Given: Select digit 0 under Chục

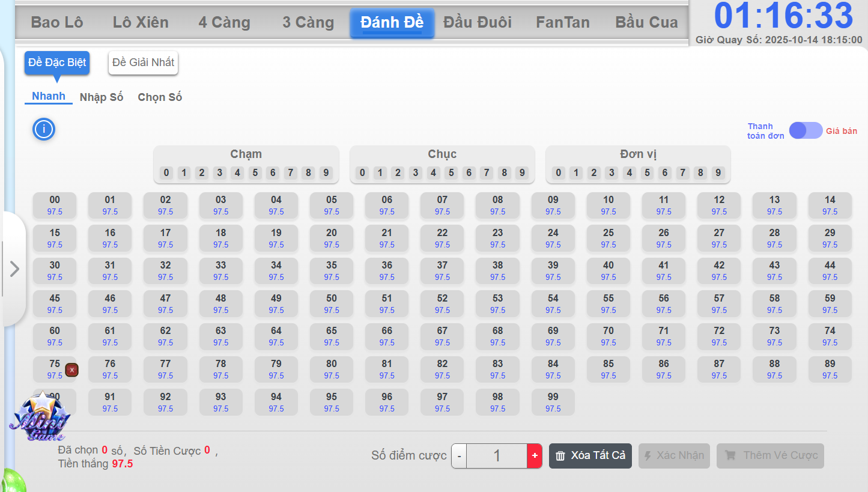Looking at the screenshot, I should pyautogui.click(x=362, y=173).
